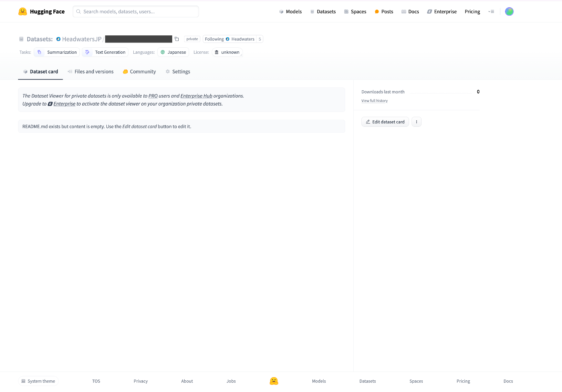Click the Tasks: label
The height and width of the screenshot is (392, 562).
25,52
